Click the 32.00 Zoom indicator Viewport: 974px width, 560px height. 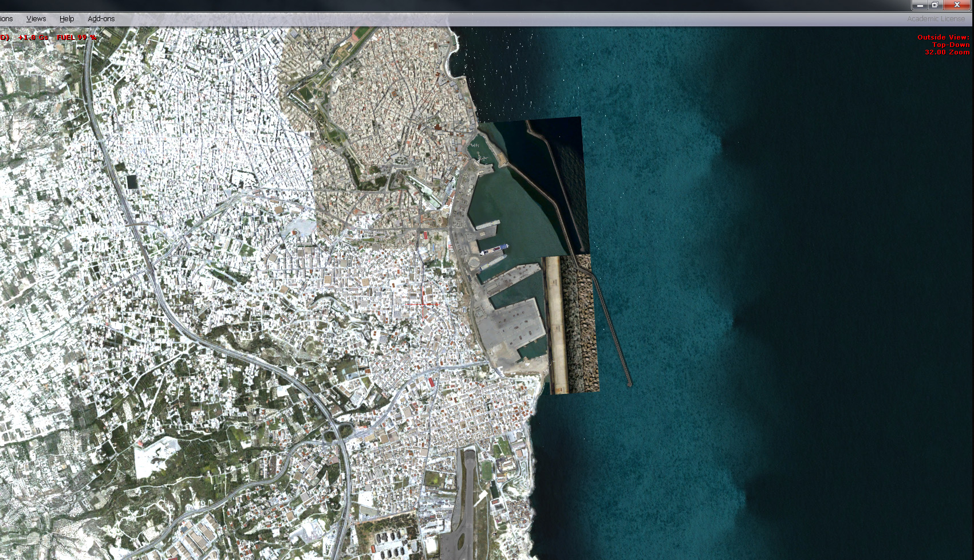point(947,52)
